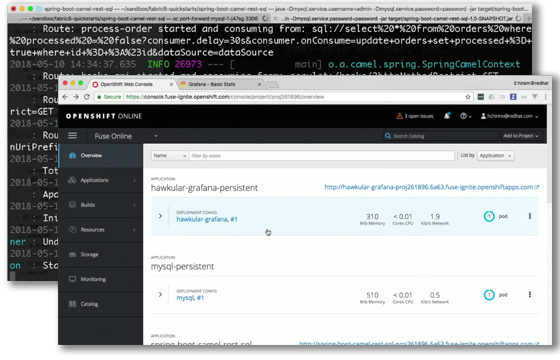
Task: Open the hamburger navigation menu
Action: 72,135
